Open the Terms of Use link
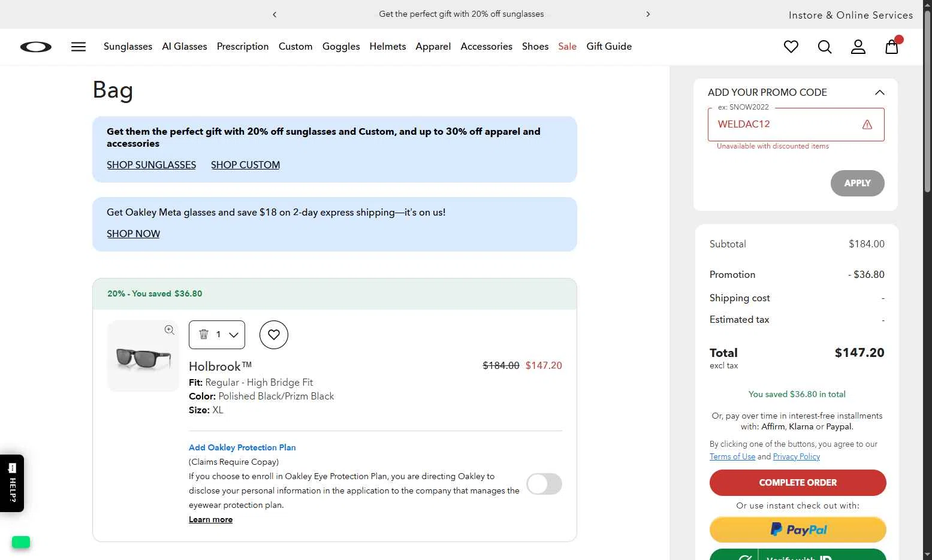The height and width of the screenshot is (560, 932). click(x=732, y=456)
